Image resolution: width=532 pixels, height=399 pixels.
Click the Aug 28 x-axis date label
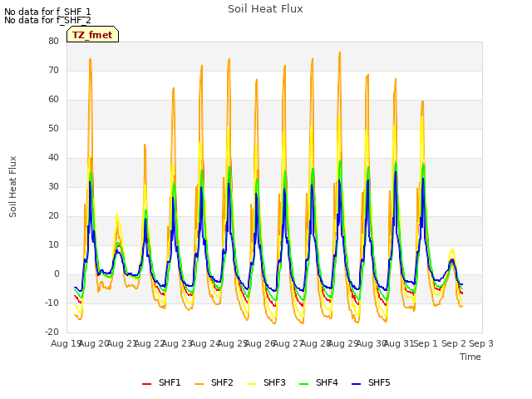(x=316, y=343)
